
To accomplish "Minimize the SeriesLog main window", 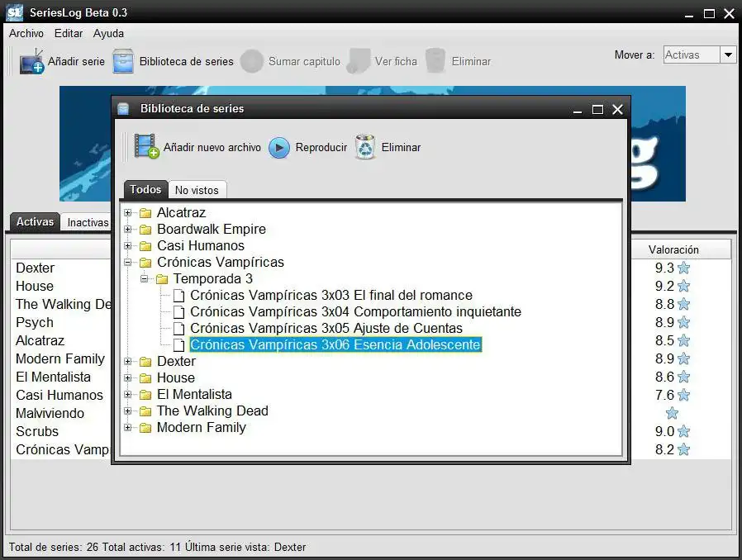I will 689,14.
